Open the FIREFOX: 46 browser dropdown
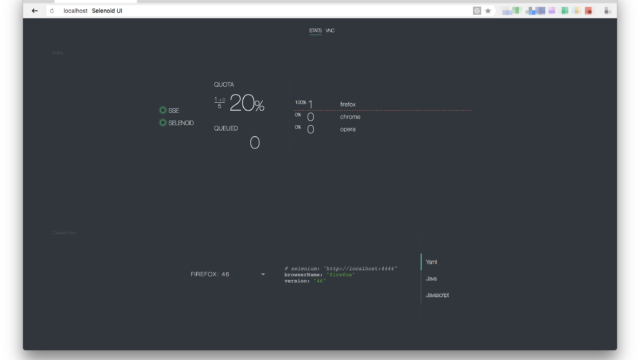 pos(228,274)
